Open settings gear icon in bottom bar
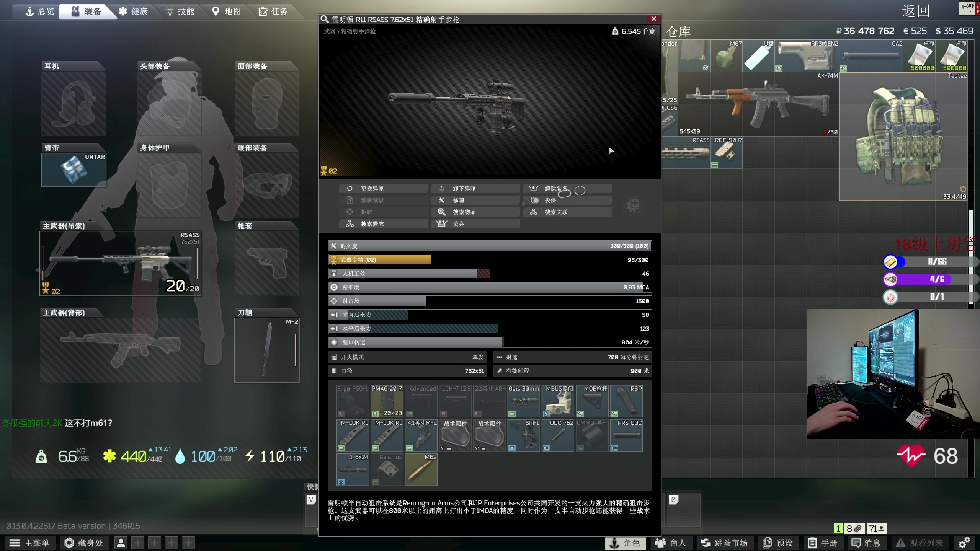 [964, 543]
